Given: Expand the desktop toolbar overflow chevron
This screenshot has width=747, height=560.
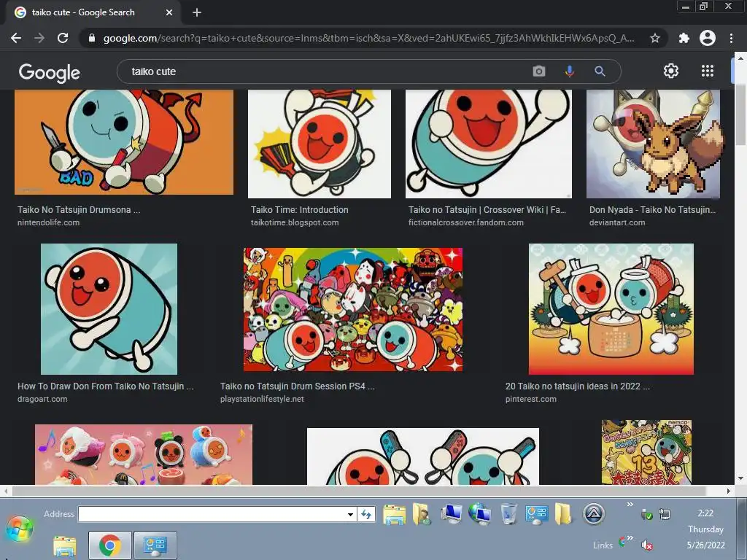Looking at the screenshot, I should 630,505.
